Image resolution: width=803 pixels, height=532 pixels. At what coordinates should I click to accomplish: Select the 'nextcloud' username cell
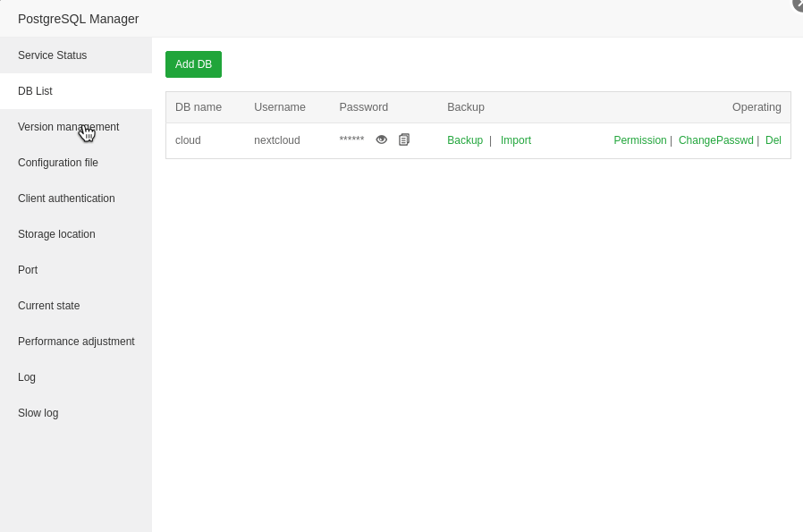click(277, 140)
